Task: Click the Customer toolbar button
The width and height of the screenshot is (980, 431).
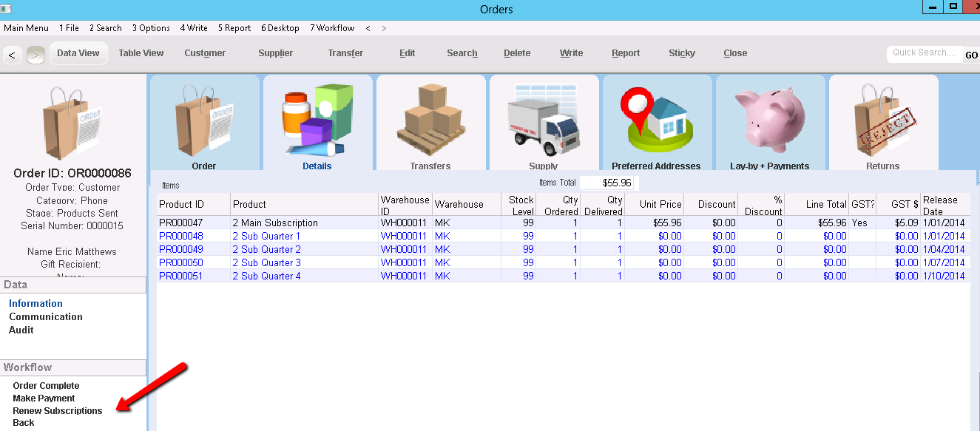Action: [x=206, y=53]
